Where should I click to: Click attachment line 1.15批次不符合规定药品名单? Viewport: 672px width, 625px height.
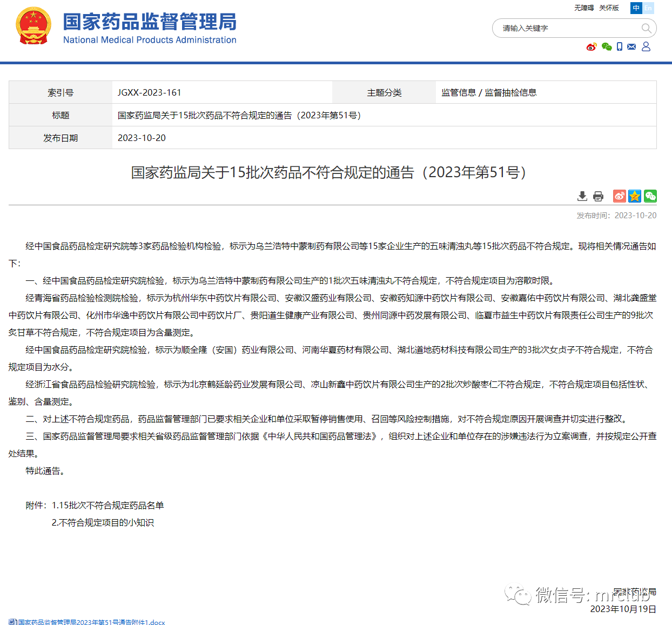click(x=107, y=505)
